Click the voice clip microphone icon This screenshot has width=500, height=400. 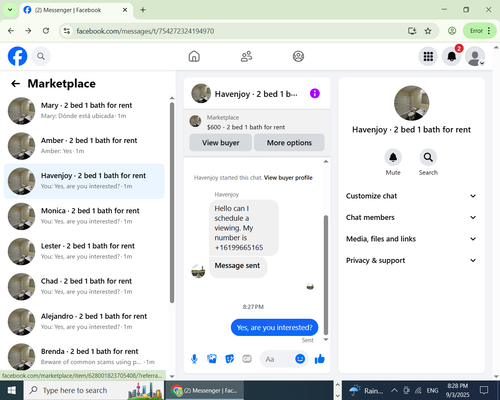(194, 359)
